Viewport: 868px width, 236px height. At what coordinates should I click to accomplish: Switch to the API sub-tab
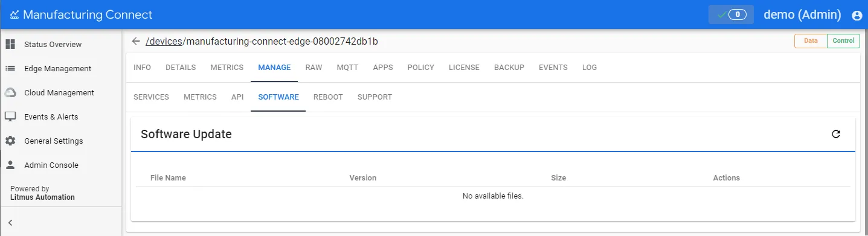click(237, 97)
